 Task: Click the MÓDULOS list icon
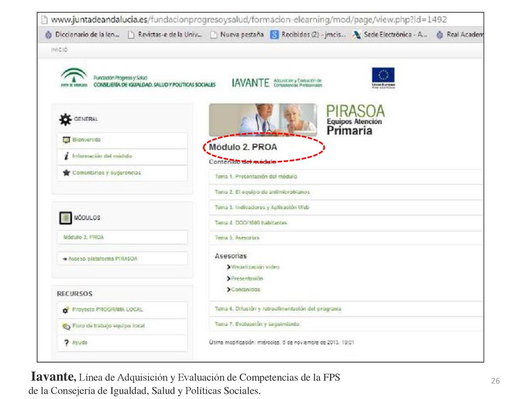click(x=65, y=218)
